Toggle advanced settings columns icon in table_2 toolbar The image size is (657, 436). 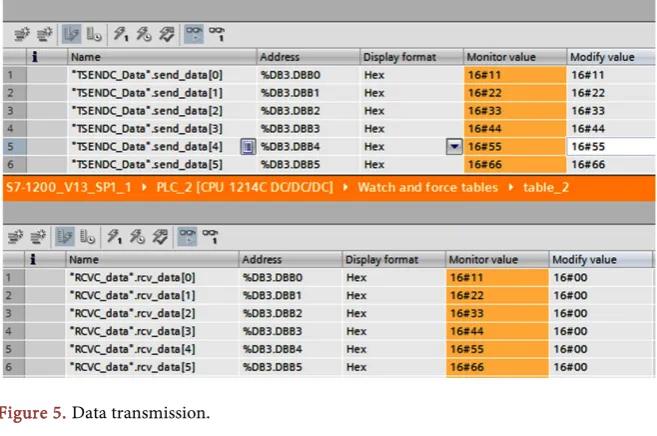click(x=88, y=237)
